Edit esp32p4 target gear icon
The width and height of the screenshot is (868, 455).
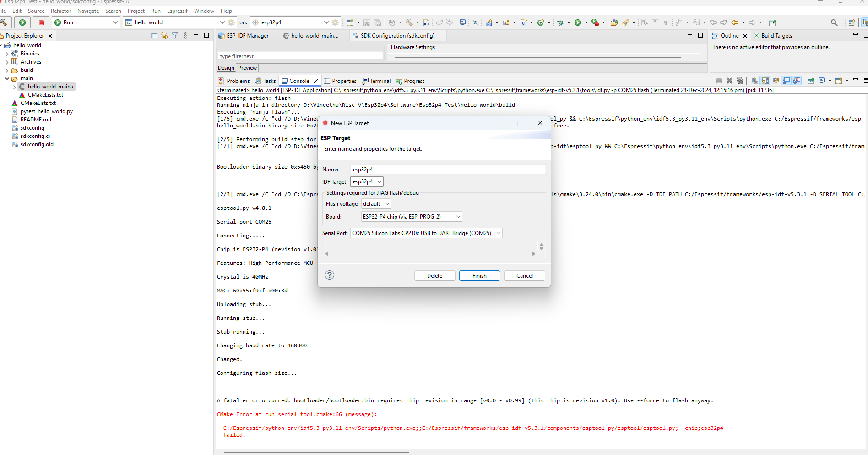[x=335, y=22]
